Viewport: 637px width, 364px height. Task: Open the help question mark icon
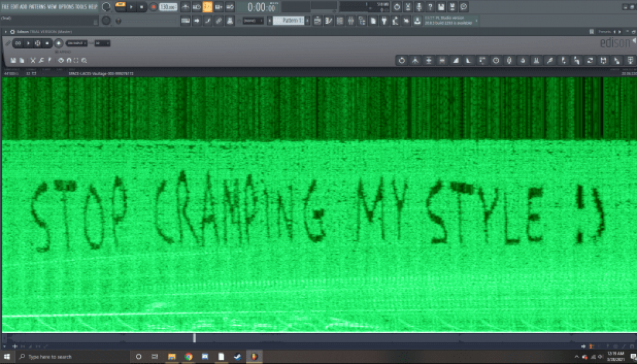[x=430, y=7]
